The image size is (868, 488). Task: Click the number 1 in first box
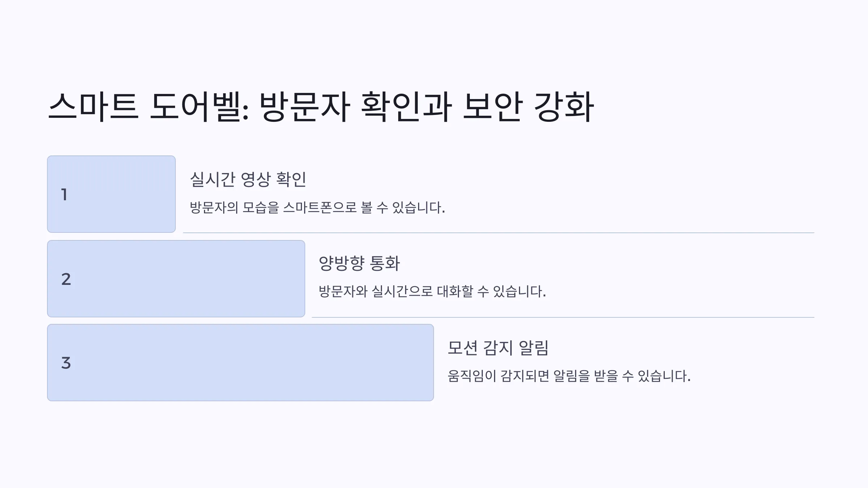coord(64,194)
